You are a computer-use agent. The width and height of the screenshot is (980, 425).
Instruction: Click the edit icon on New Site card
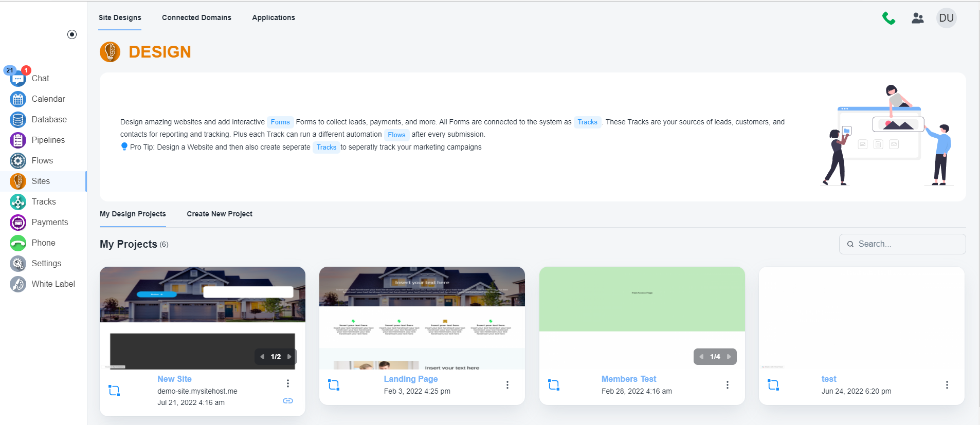pyautogui.click(x=114, y=391)
